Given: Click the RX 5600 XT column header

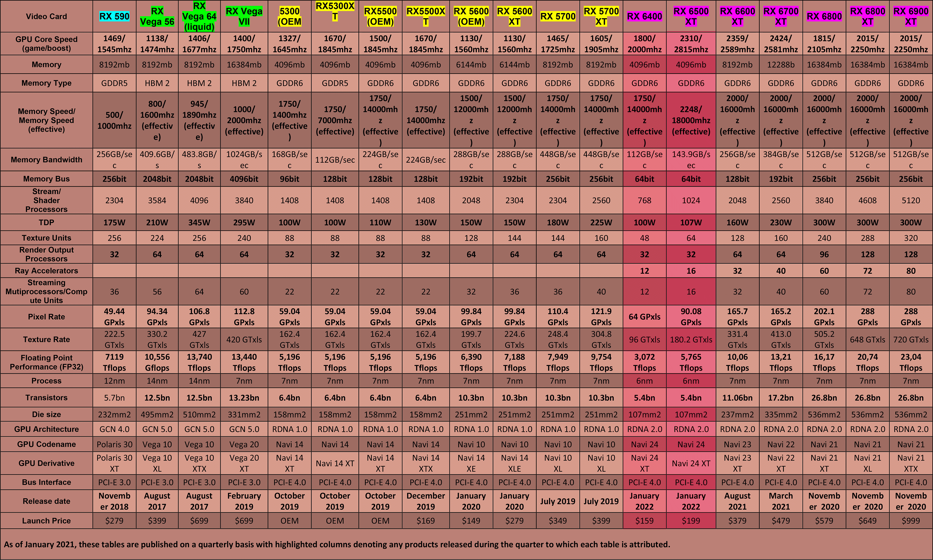Looking at the screenshot, I should click(x=515, y=16).
